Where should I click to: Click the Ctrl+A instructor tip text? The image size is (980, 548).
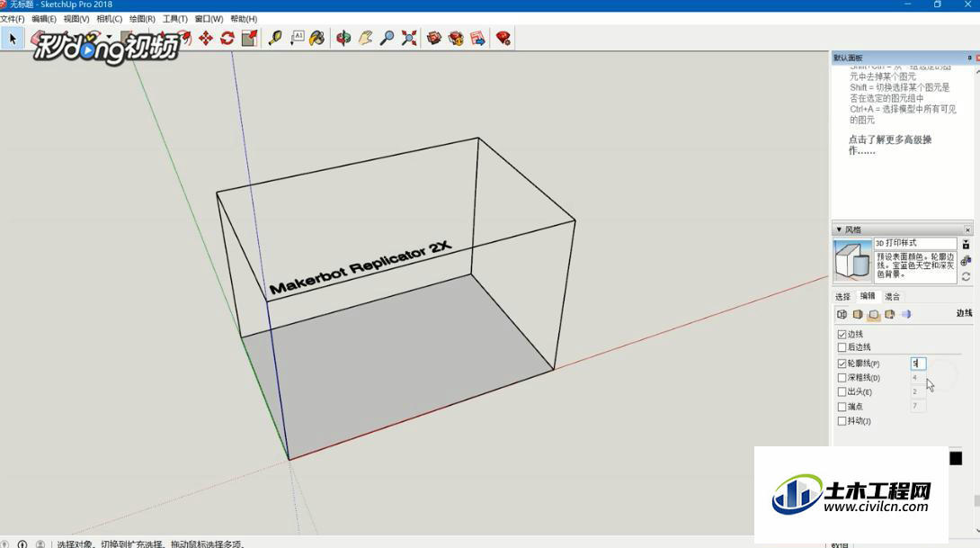pos(903,114)
